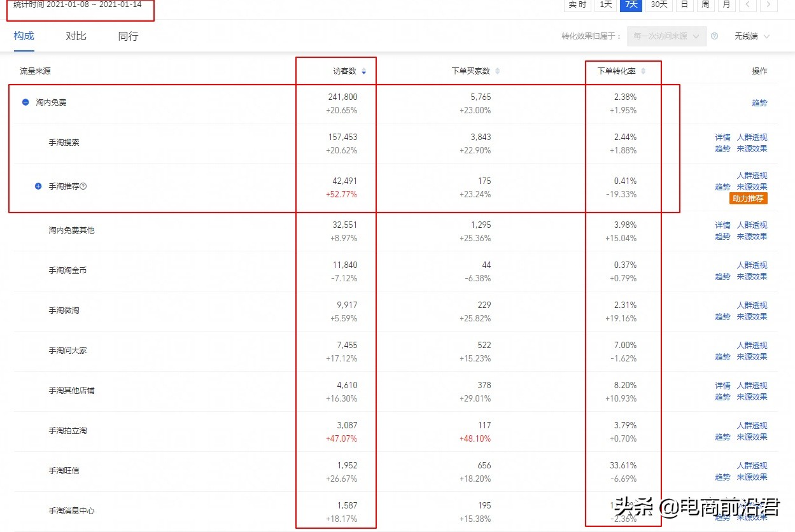Sort by 下单转化率 column arrow

(644, 71)
